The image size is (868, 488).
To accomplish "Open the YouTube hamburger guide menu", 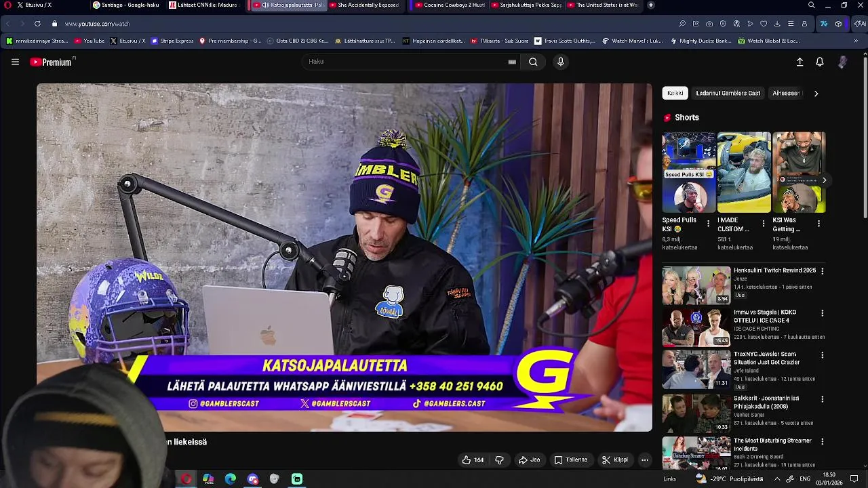I will coord(15,62).
